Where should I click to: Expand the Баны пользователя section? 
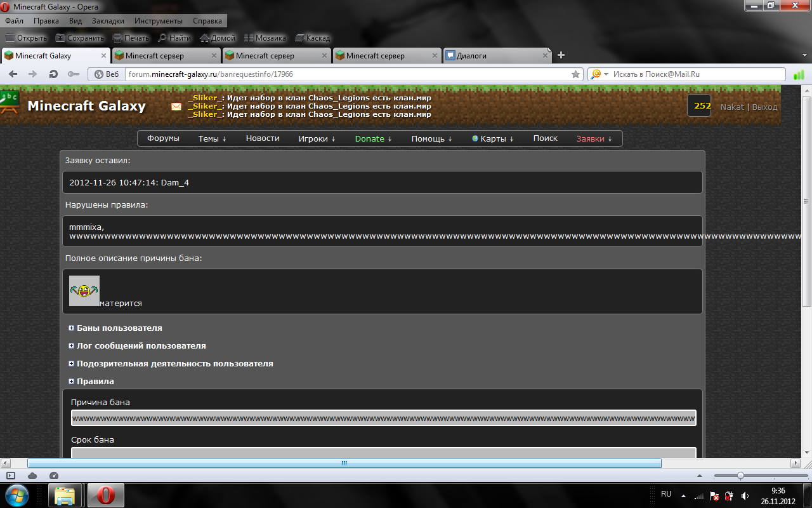pos(72,328)
